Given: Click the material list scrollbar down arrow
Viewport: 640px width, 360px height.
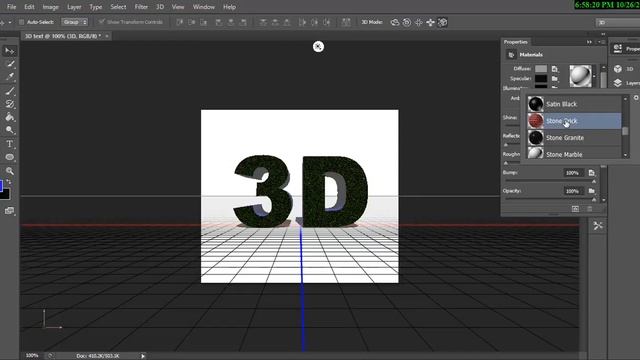Looking at the screenshot, I should tap(625, 155).
